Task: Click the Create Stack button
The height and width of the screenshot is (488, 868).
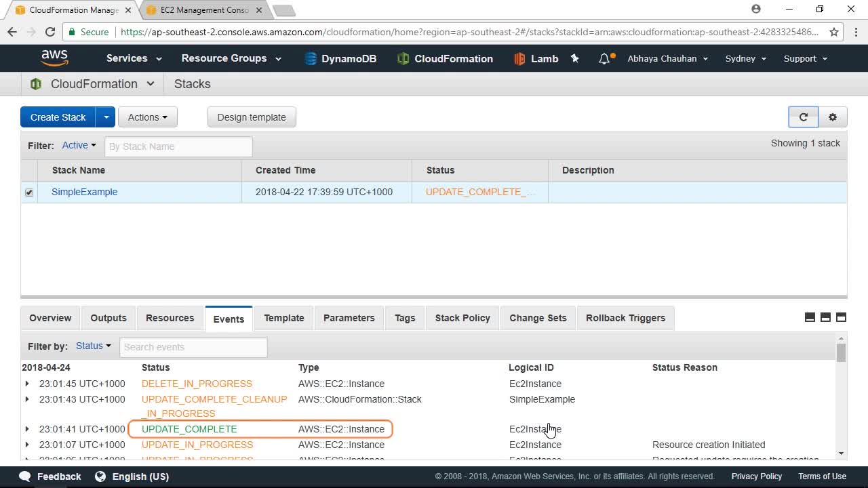Action: click(x=58, y=117)
